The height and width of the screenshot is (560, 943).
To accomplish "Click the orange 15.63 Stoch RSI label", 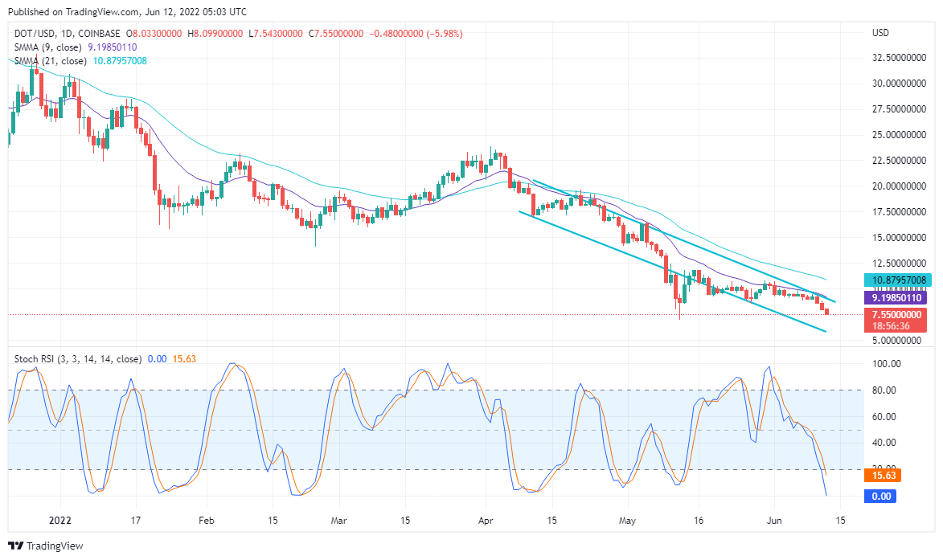I will point(882,476).
